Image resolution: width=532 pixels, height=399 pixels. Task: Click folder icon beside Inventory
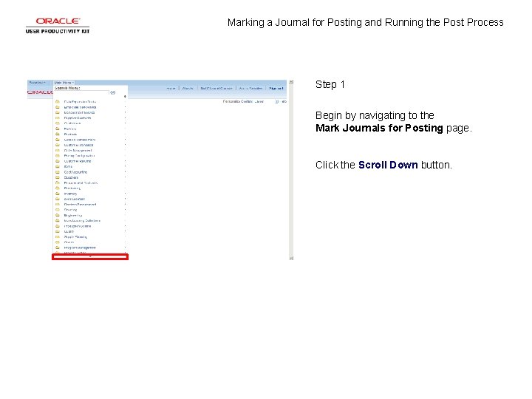click(58, 194)
